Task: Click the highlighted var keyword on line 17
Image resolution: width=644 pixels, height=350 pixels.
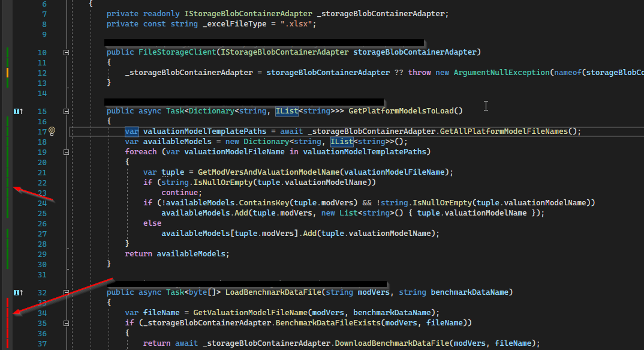Action: pyautogui.click(x=131, y=131)
